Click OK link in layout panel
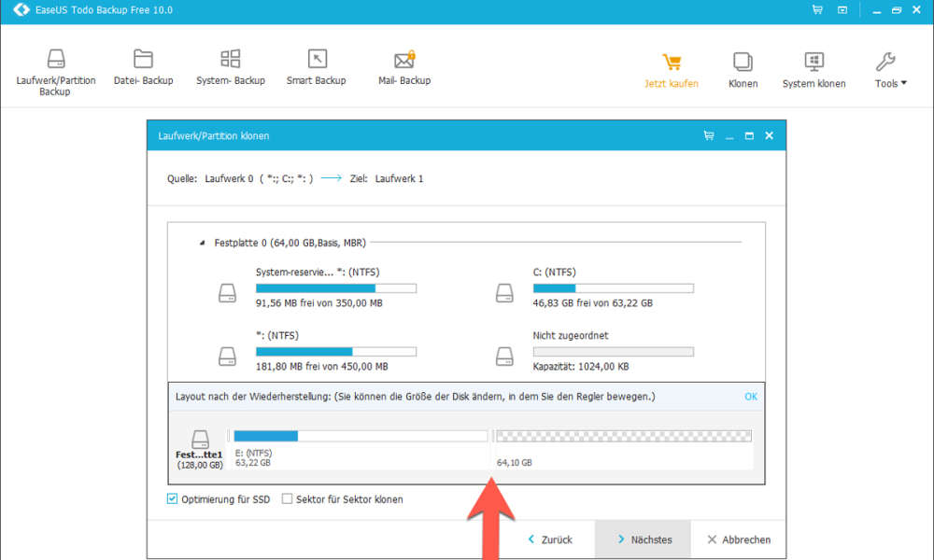 (x=751, y=397)
